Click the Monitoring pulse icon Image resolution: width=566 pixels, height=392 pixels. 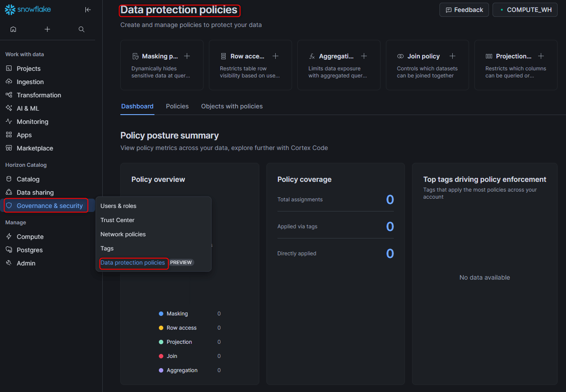tap(9, 122)
